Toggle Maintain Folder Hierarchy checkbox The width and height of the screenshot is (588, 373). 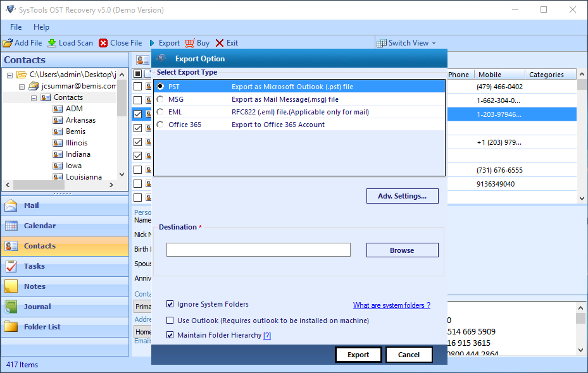(170, 335)
